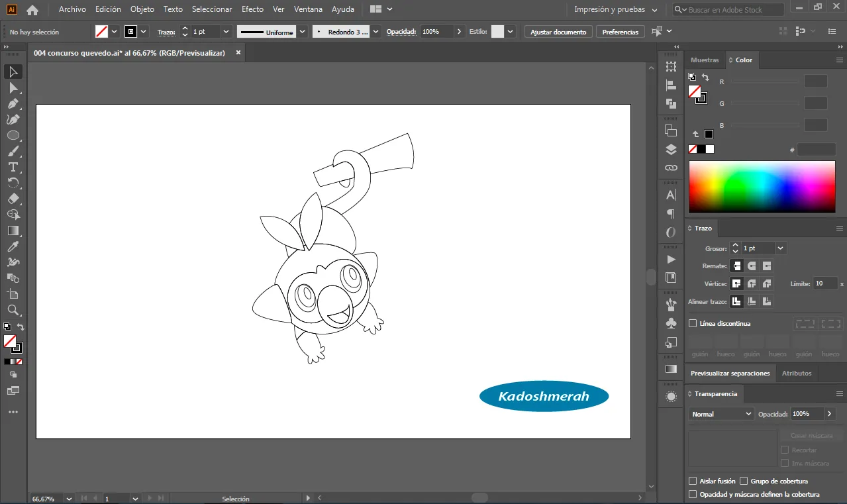Click the Buscar en Adobe Stock field
Viewport: 847px width, 504px height.
coord(728,10)
